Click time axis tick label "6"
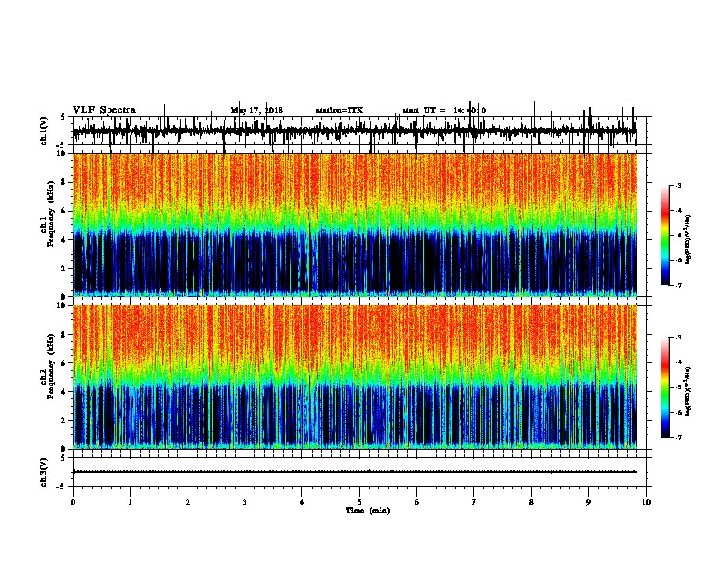Viewport: 728px width, 563px height. pyautogui.click(x=417, y=502)
